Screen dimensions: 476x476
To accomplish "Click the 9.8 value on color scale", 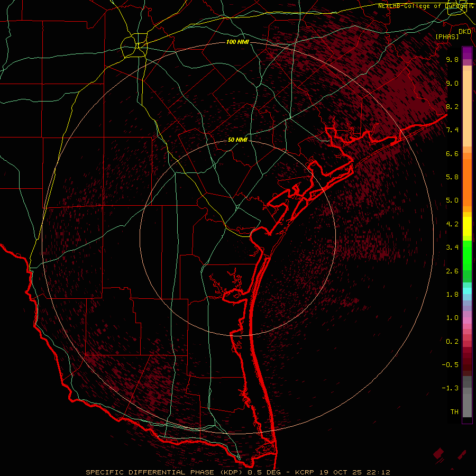I will coord(452,59).
